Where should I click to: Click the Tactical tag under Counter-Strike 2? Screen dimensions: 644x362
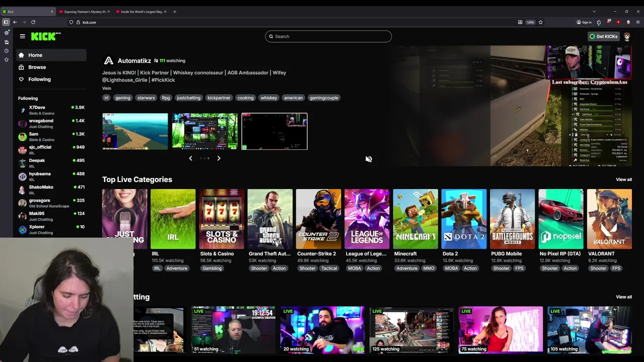click(329, 268)
